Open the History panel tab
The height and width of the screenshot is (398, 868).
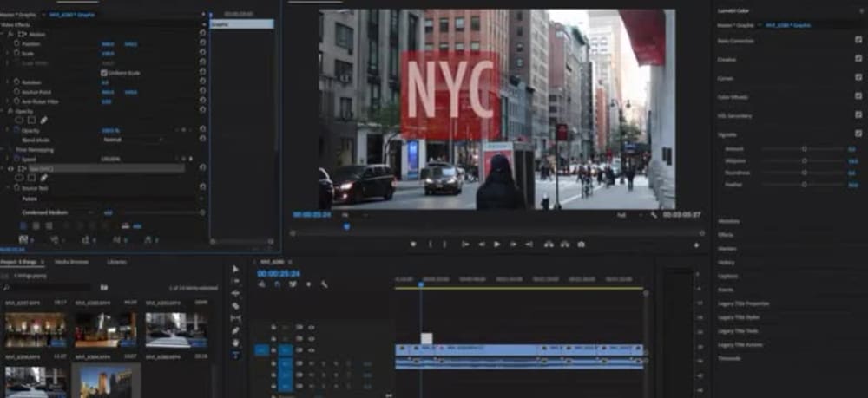(x=727, y=263)
